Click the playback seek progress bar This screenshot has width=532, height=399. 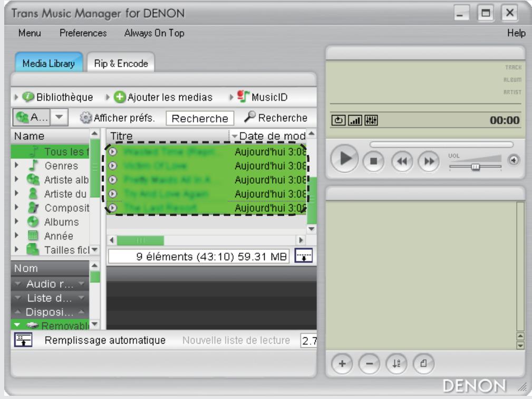[441, 145]
